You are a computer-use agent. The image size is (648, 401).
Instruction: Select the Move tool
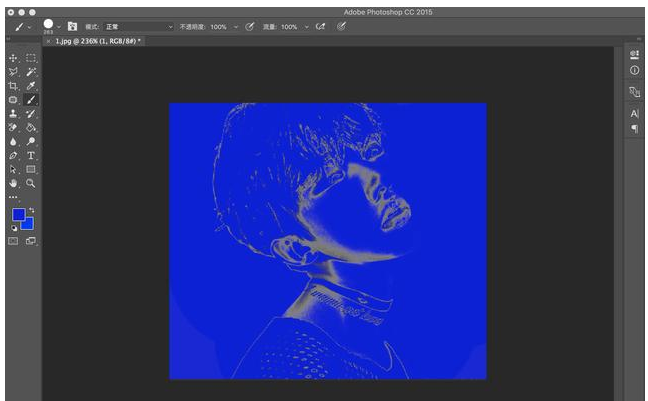coord(13,58)
